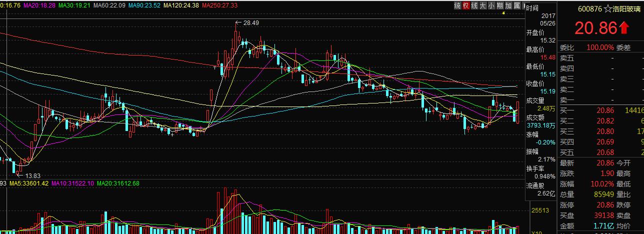Click the 买三 price 20.80
Screen dimensions: 644x234
click(x=605, y=132)
